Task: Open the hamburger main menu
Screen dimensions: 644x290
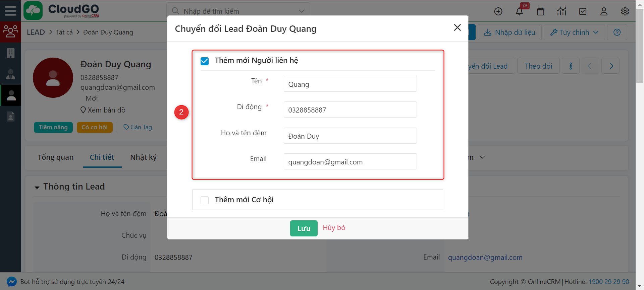Action: 10,11
